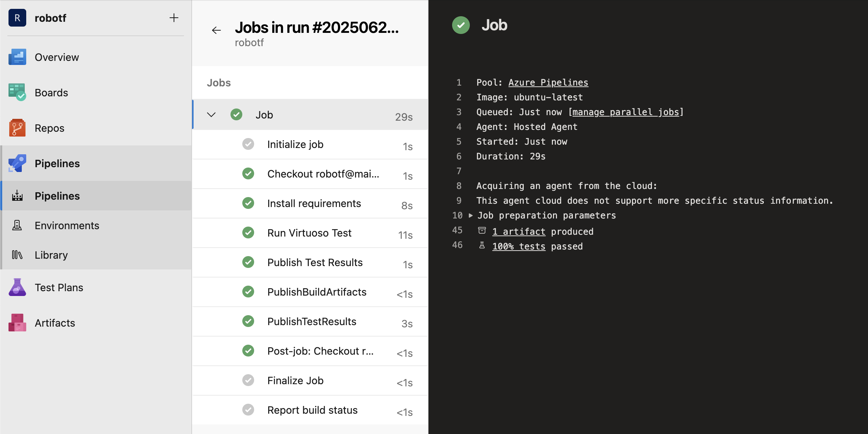The height and width of the screenshot is (434, 868).
Task: Open Test Plans flask icon
Action: [17, 287]
